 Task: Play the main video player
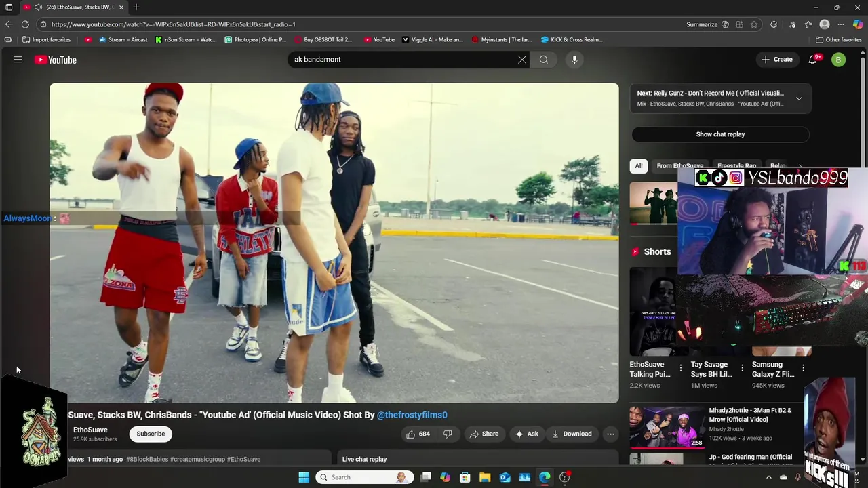[334, 243]
